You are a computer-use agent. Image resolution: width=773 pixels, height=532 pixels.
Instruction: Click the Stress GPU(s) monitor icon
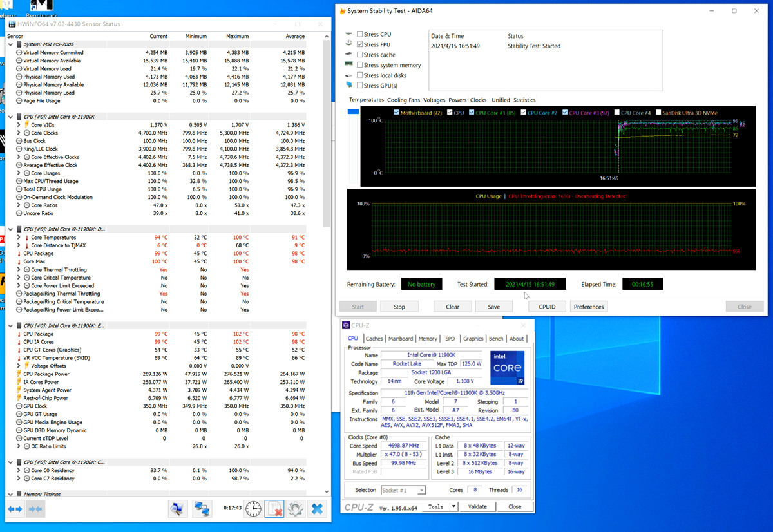(349, 85)
